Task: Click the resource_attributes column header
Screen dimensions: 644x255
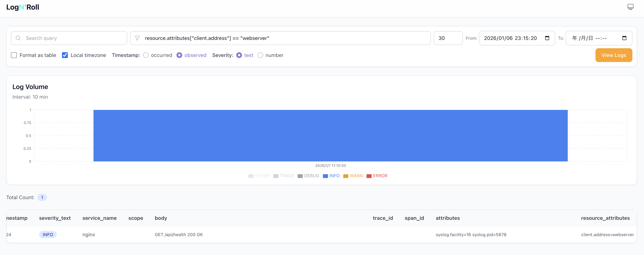Action: [605, 218]
